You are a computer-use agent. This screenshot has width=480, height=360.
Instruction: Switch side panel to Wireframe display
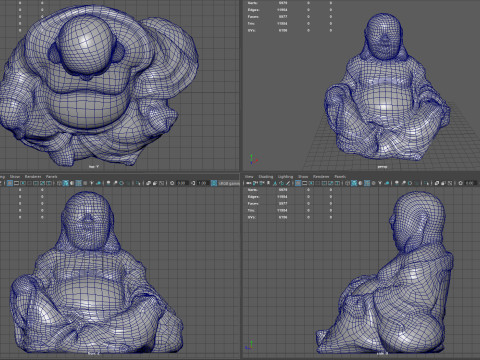pyautogui.click(x=347, y=183)
